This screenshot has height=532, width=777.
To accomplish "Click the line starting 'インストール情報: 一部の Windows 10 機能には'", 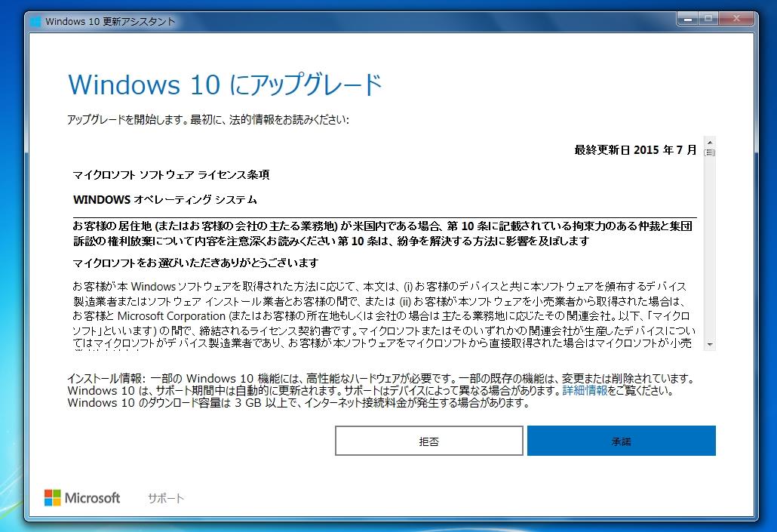I will (380, 378).
